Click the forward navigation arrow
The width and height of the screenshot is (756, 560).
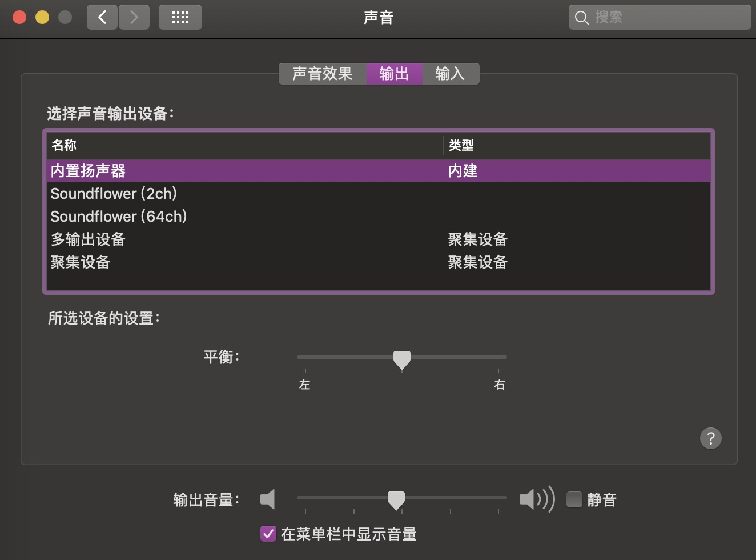point(134,17)
